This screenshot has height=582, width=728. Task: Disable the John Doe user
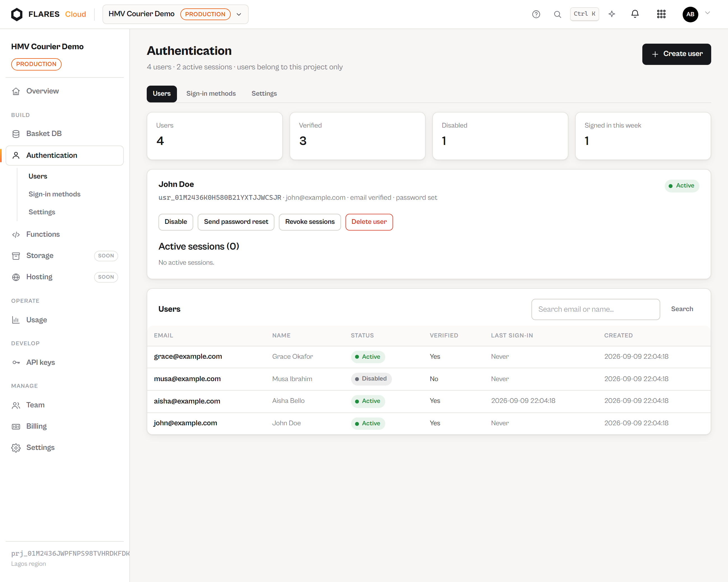[176, 222]
